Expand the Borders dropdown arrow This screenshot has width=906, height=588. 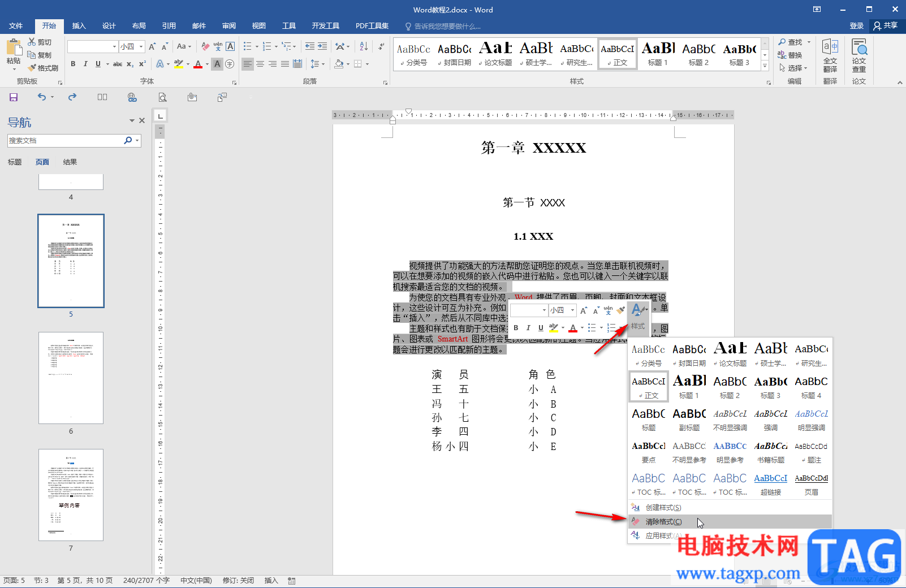tap(367, 64)
